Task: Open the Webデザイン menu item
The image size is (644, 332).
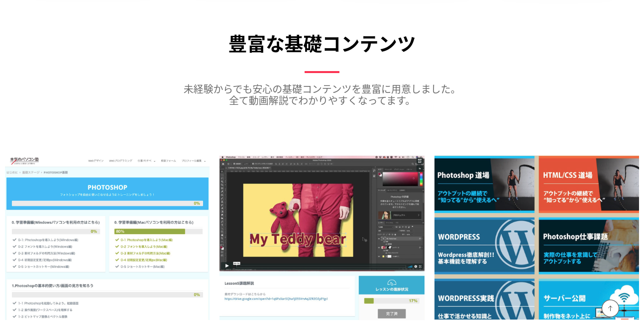Action: [x=96, y=161]
